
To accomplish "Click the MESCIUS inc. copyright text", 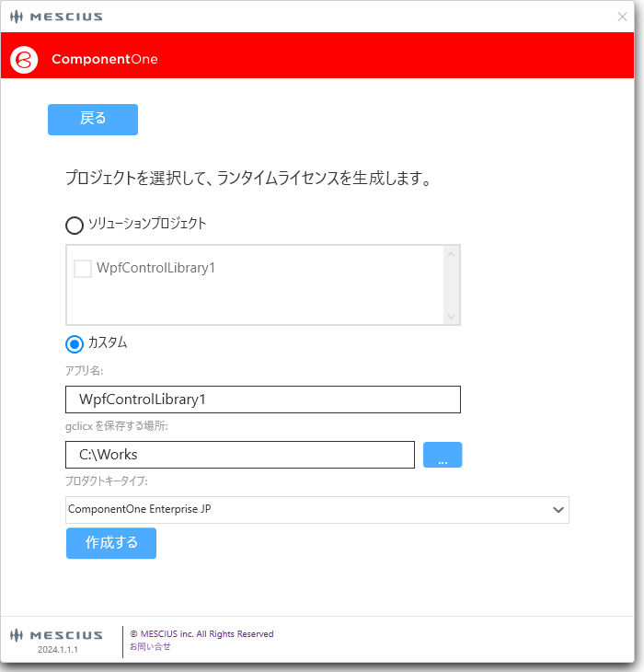I will 202,634.
